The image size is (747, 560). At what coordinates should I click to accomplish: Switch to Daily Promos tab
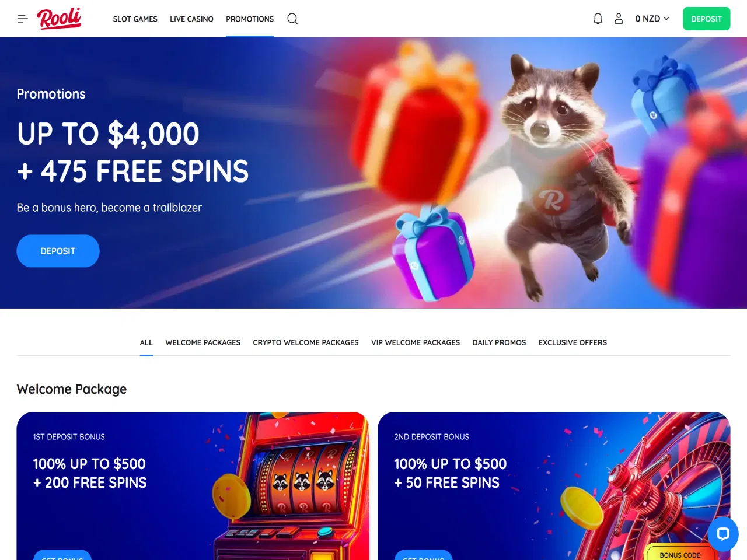point(499,342)
